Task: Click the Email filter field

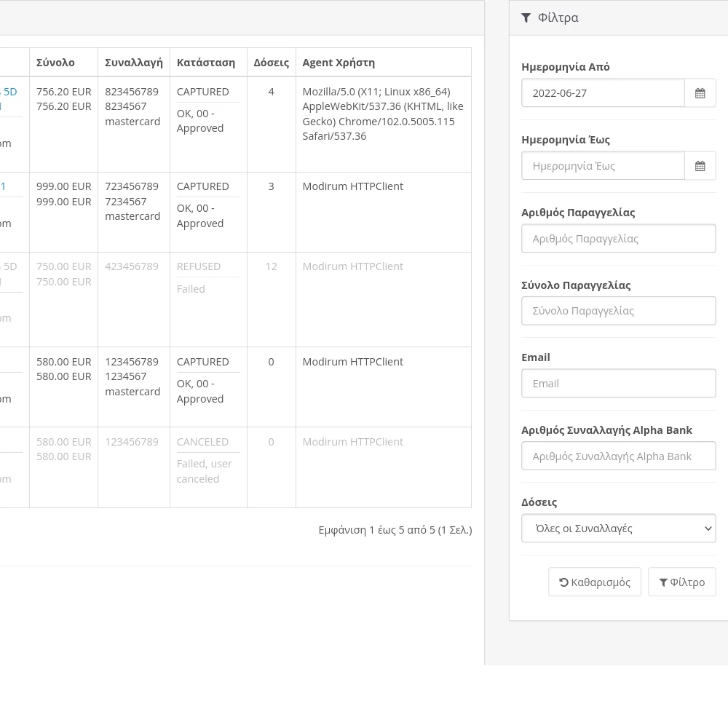Action: click(x=618, y=384)
